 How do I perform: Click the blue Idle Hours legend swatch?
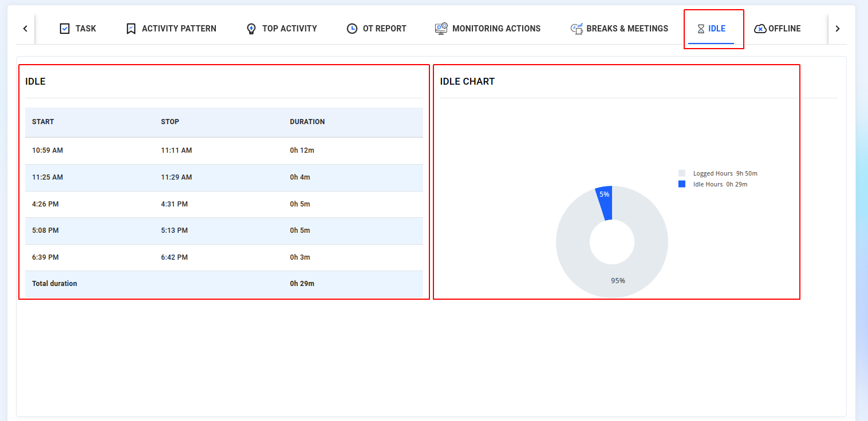point(682,184)
